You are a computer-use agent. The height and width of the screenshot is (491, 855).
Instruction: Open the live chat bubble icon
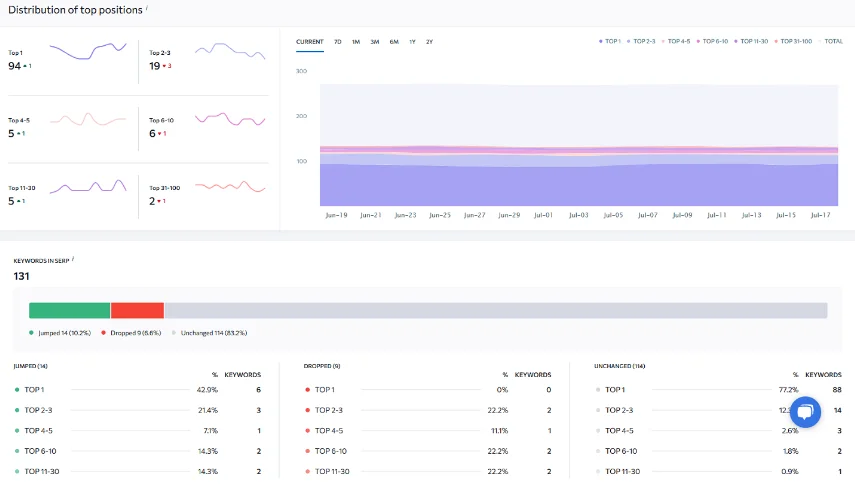pos(805,411)
